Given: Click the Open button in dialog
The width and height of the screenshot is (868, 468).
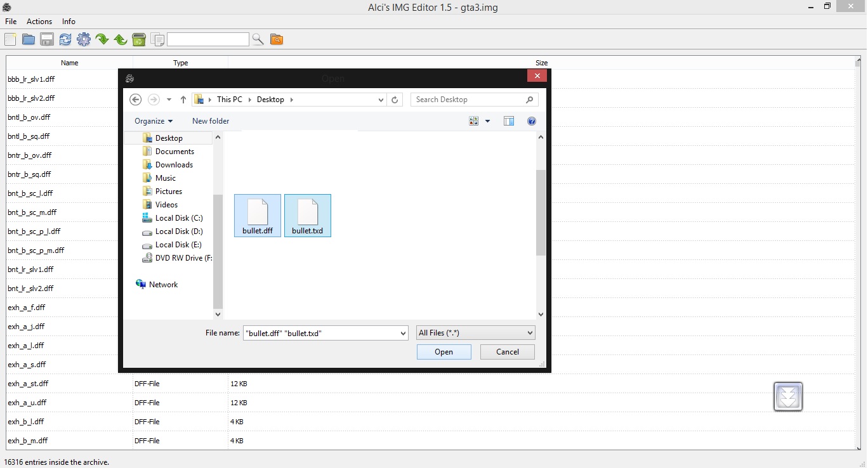Looking at the screenshot, I should pyautogui.click(x=444, y=352).
